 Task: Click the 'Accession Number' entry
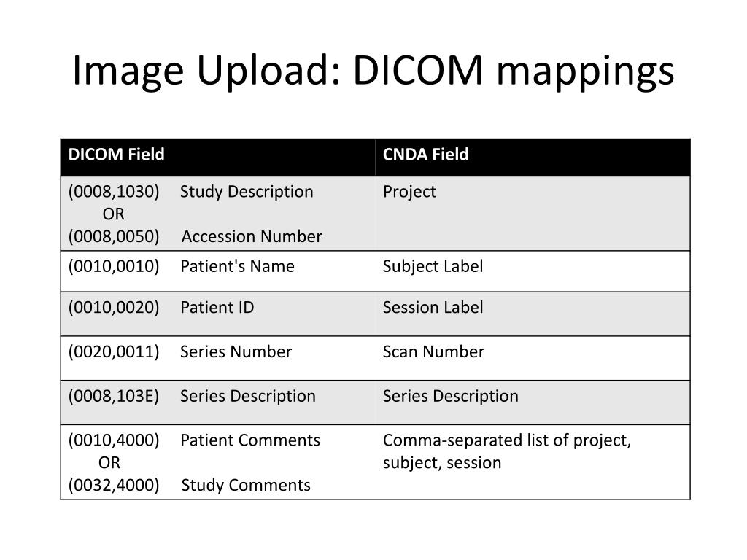tap(252, 237)
